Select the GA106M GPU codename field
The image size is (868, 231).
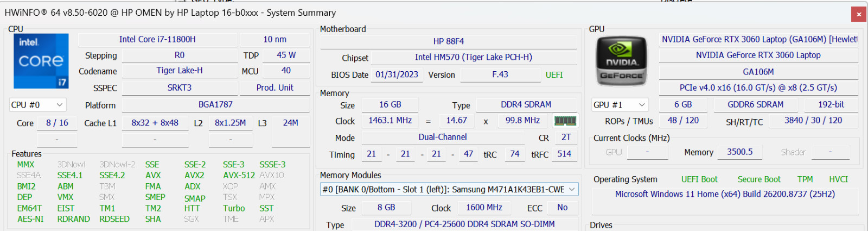coord(758,72)
